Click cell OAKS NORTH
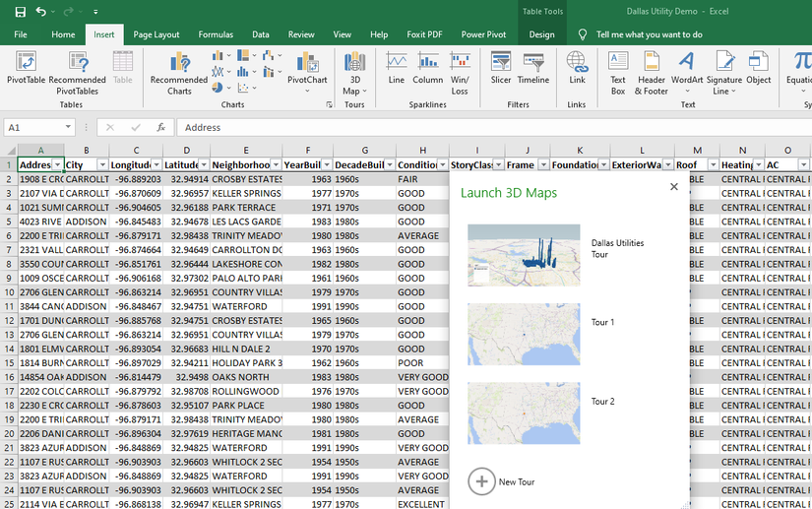This screenshot has height=509, width=812. point(246,377)
